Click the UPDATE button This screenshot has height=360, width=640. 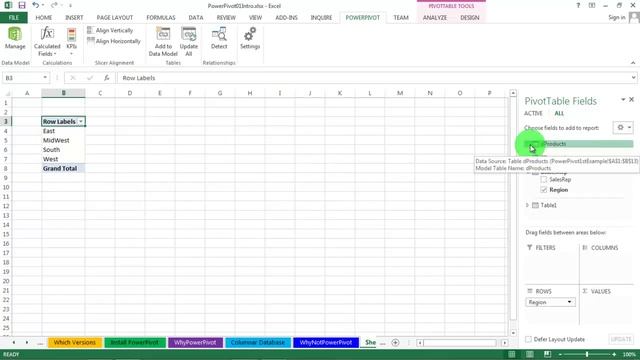pos(621,339)
